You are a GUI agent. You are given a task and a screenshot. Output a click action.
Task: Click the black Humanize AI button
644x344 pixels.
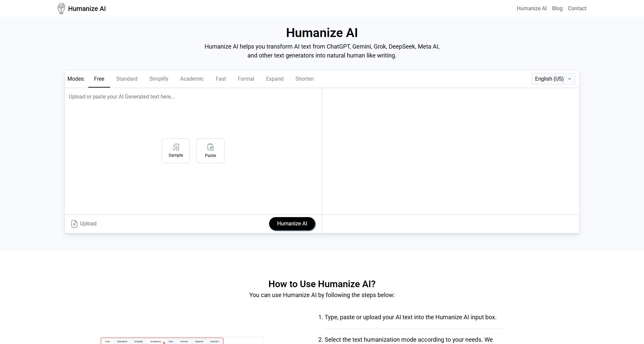click(292, 224)
